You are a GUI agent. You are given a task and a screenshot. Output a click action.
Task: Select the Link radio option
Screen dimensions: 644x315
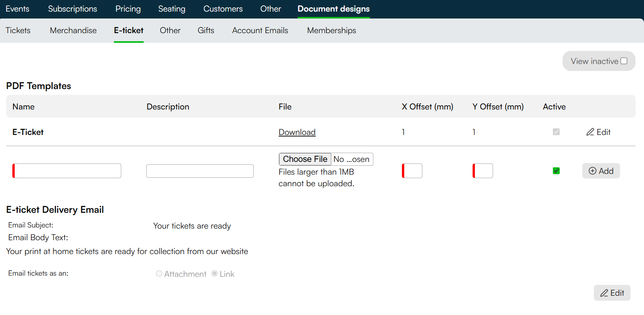pyautogui.click(x=215, y=273)
